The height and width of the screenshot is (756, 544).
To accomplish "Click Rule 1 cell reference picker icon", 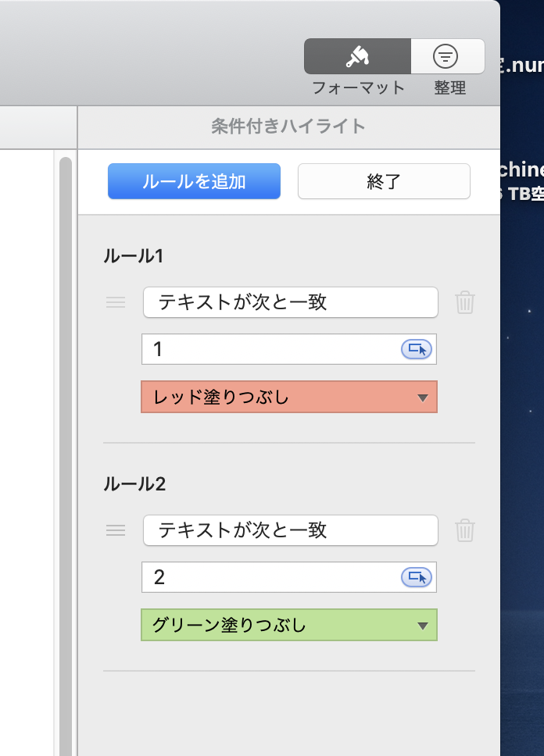I will coord(416,349).
